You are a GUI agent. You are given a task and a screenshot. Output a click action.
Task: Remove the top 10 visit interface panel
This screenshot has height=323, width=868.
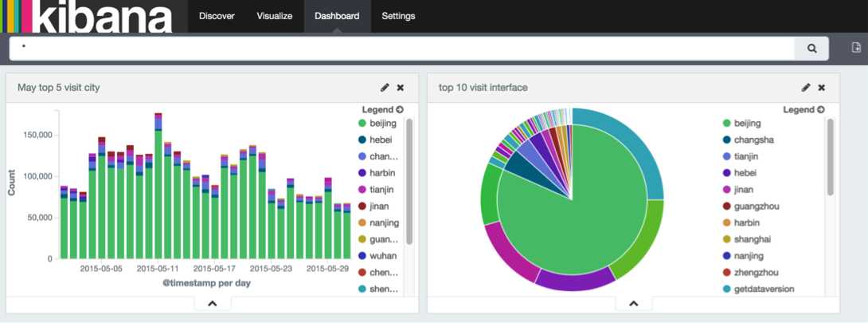point(822,88)
